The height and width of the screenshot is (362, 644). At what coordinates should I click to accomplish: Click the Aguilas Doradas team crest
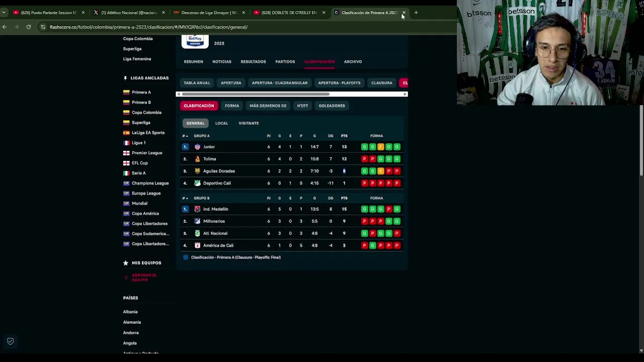tap(198, 171)
